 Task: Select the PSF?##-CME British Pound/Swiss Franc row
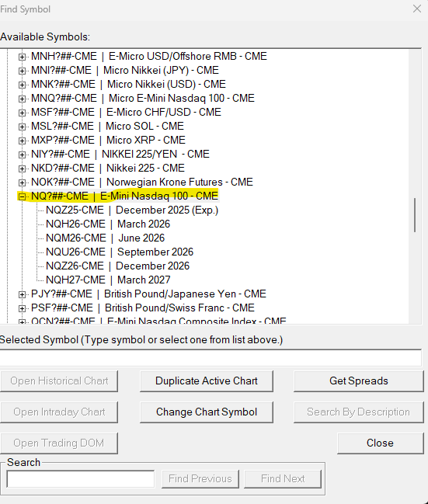tap(143, 308)
